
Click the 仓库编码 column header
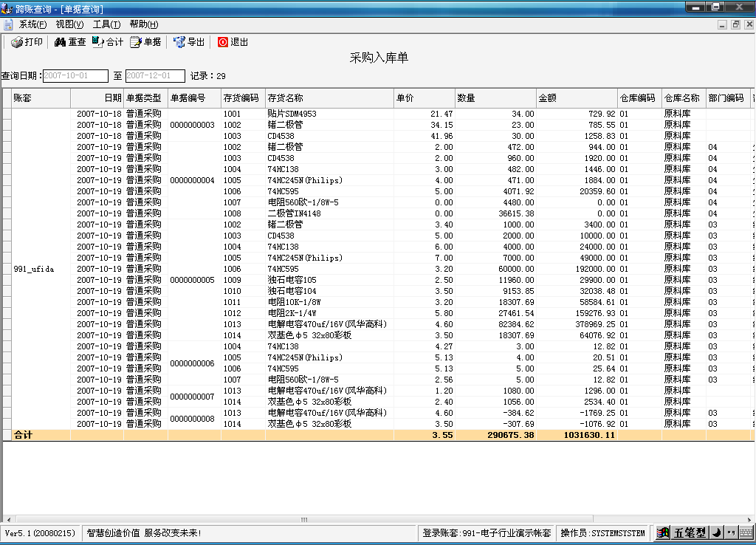point(639,98)
